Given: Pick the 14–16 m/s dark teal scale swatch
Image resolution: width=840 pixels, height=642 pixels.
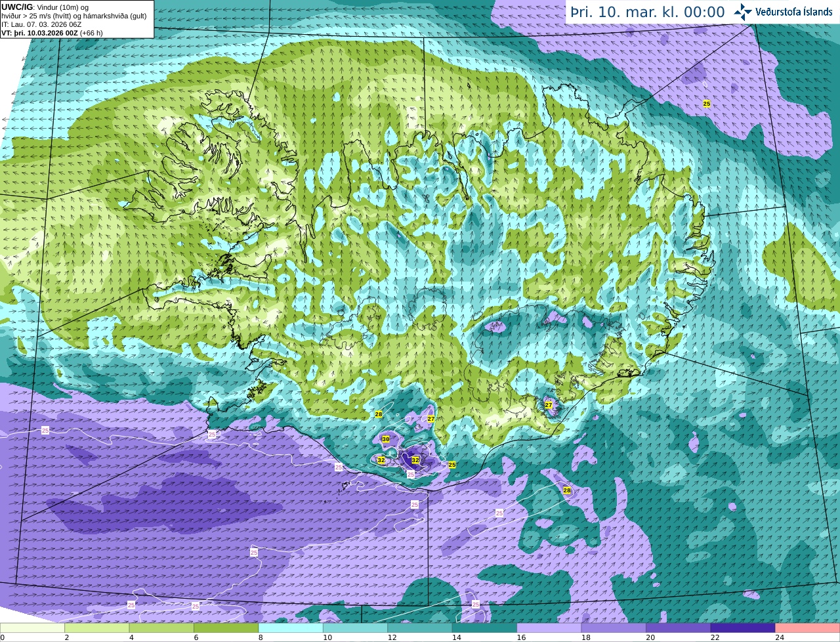Looking at the screenshot, I should coord(484,628).
